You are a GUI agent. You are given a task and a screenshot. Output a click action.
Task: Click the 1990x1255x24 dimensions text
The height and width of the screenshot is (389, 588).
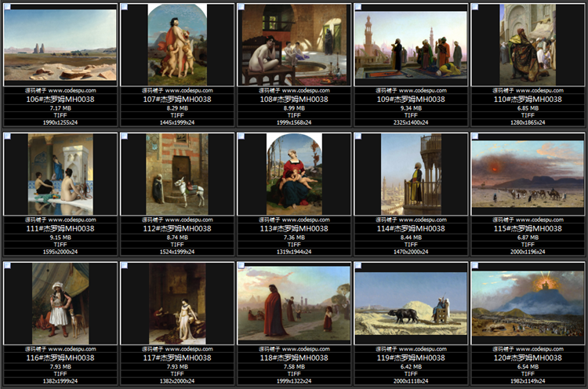pos(60,122)
